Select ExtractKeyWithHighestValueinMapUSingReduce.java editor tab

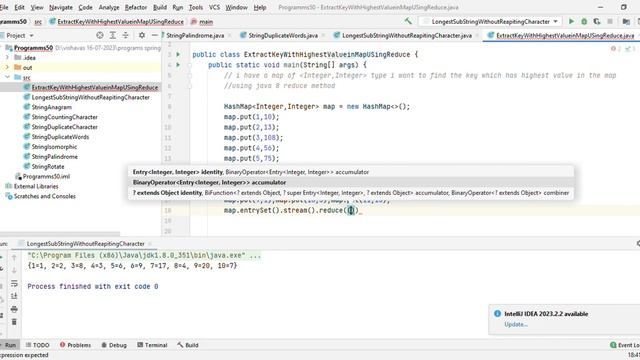[x=565, y=36]
